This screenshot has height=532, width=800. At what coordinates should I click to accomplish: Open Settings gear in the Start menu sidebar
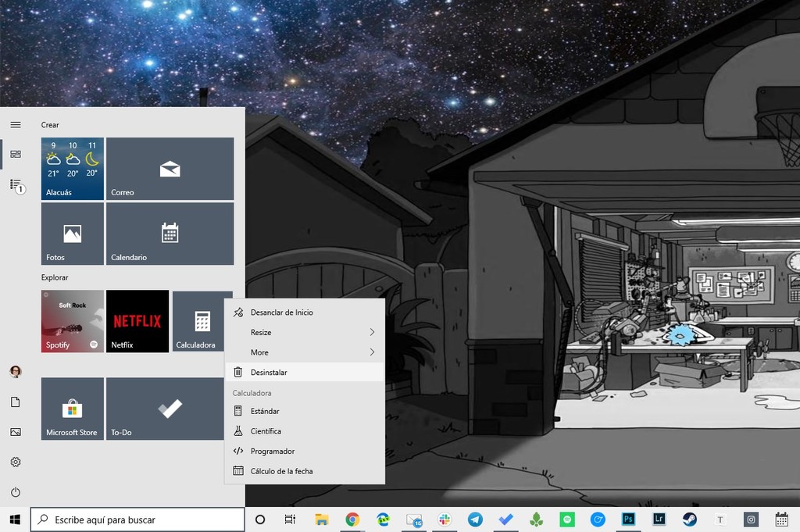tap(15, 462)
